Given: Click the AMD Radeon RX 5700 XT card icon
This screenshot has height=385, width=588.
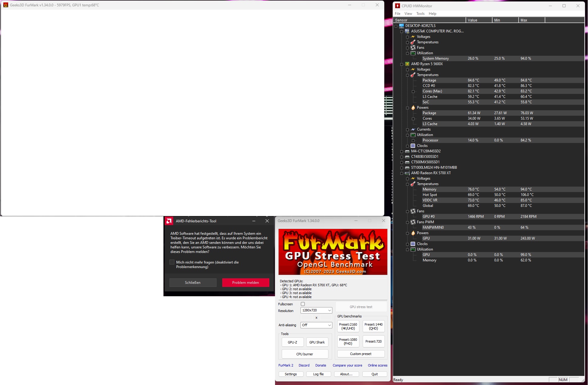Looking at the screenshot, I should pyautogui.click(x=407, y=173).
